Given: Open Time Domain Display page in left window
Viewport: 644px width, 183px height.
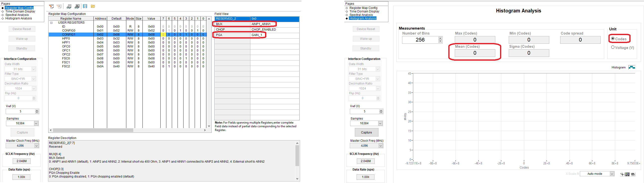Looking at the screenshot, I should click(20, 11).
